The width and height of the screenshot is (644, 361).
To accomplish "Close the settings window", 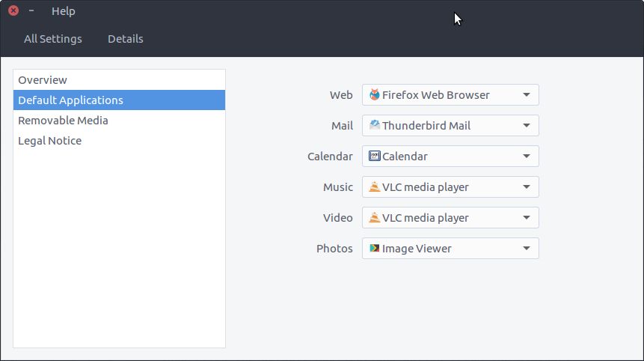I will coord(13,10).
